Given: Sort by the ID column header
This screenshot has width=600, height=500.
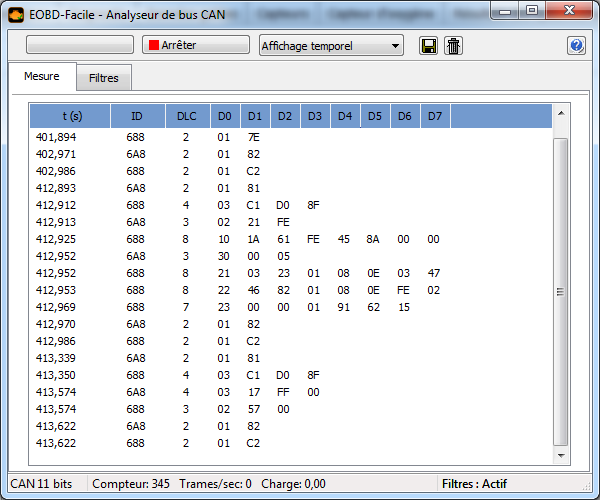Looking at the screenshot, I should [x=137, y=116].
